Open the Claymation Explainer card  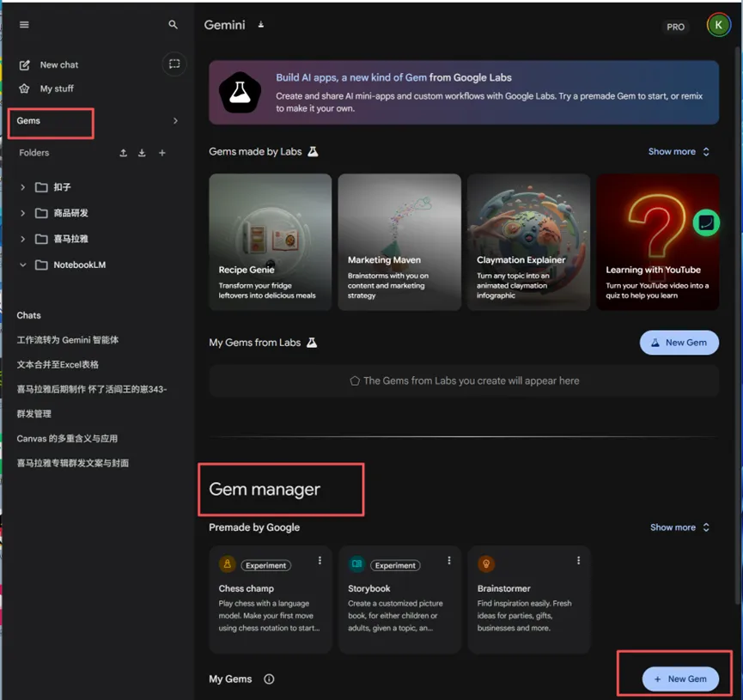click(x=529, y=242)
